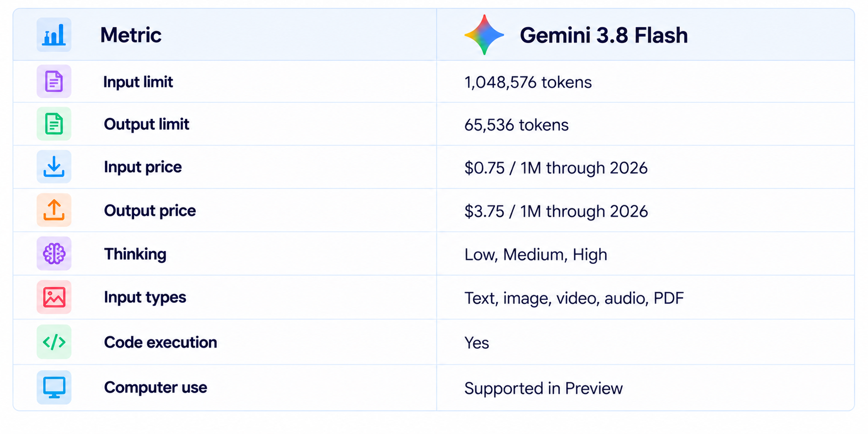868x434 pixels.
Task: Click the 'Low, Medium, High' value
Action: click(x=536, y=254)
